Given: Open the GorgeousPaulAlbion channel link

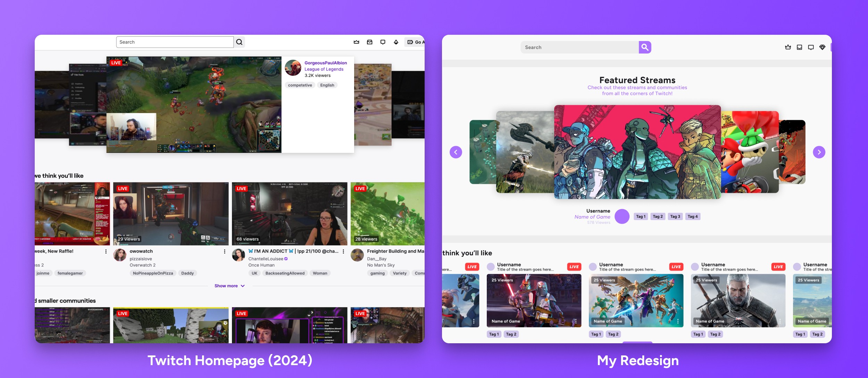Looking at the screenshot, I should tap(326, 63).
